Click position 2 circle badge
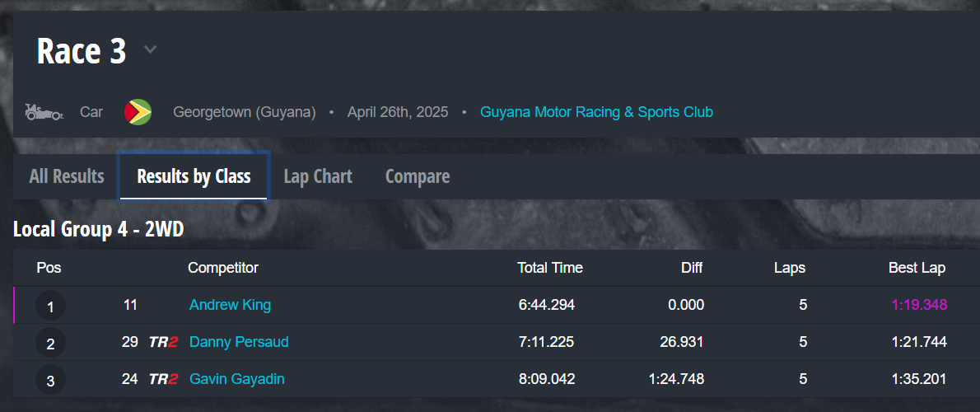Viewport: 980px width, 412px height. 50,343
